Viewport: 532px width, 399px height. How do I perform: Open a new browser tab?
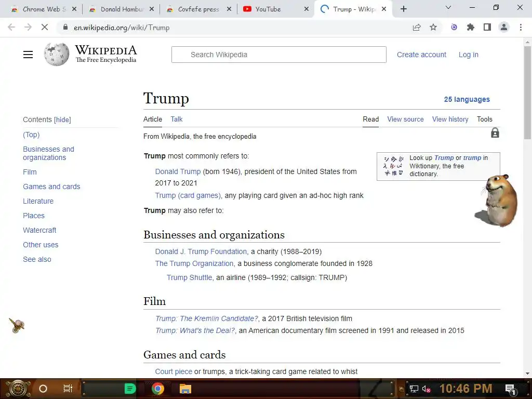click(403, 9)
